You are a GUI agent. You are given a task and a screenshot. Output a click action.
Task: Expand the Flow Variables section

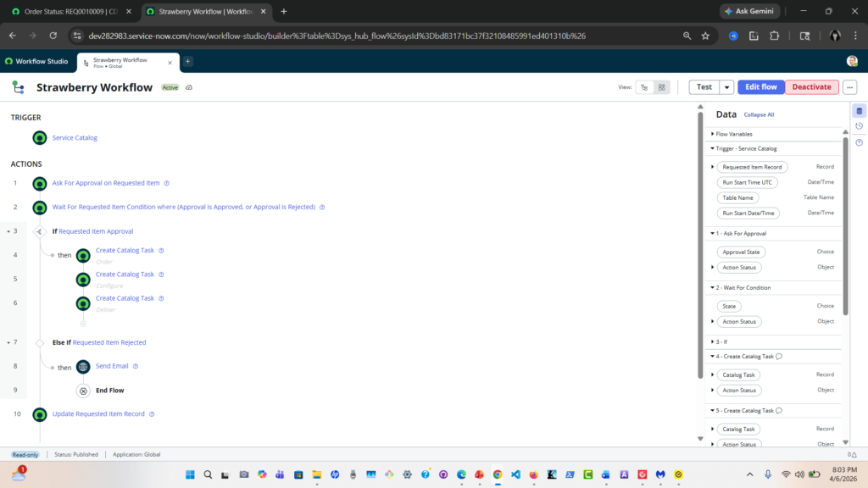click(x=712, y=134)
